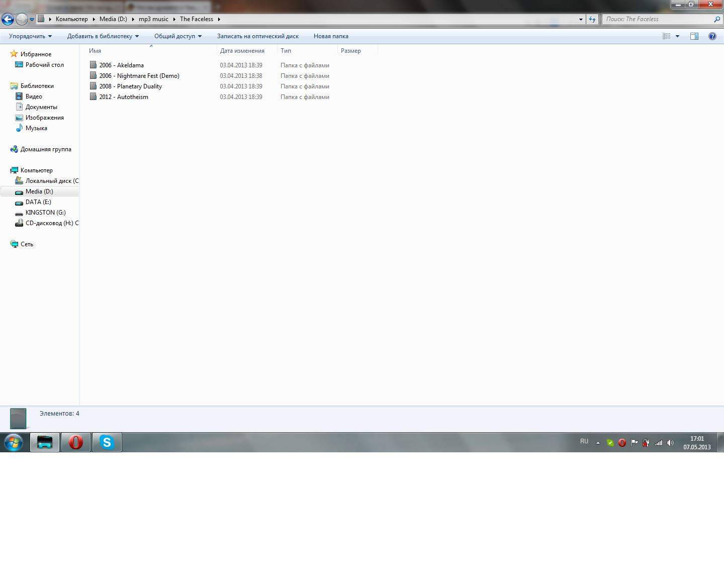Go to Media (D:) breadcrumb
This screenshot has width=724, height=588.
pyautogui.click(x=113, y=19)
